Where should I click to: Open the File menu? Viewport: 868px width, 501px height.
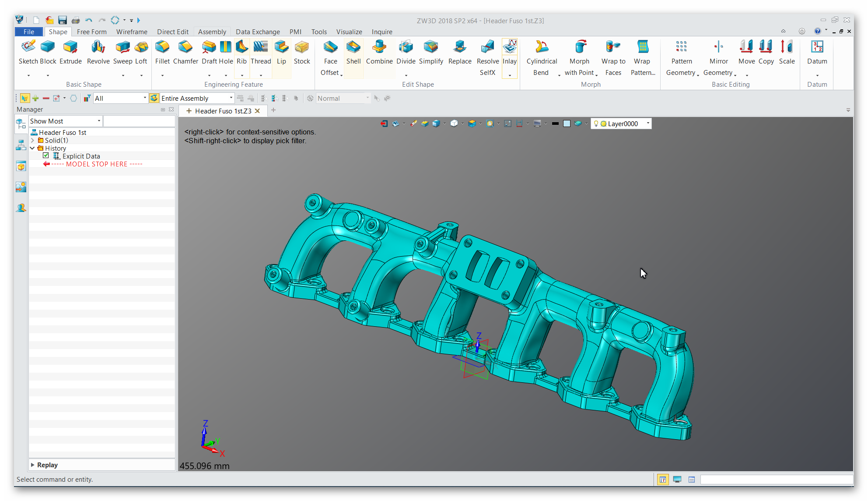(x=29, y=32)
